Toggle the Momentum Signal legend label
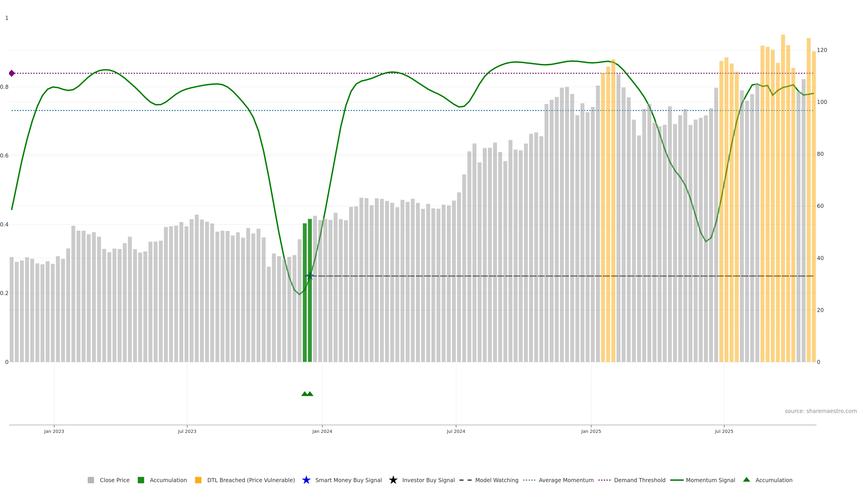The width and height of the screenshot is (868, 488). pos(710,480)
